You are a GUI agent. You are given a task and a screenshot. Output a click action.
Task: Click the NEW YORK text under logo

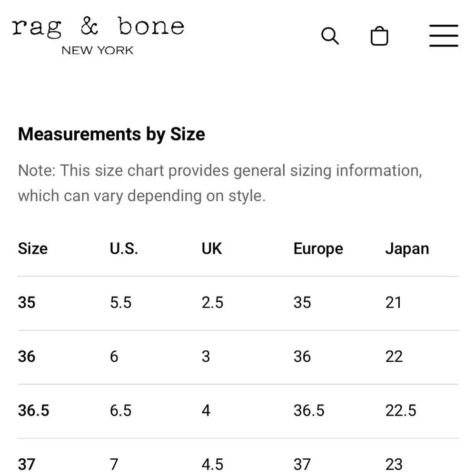coord(98,50)
